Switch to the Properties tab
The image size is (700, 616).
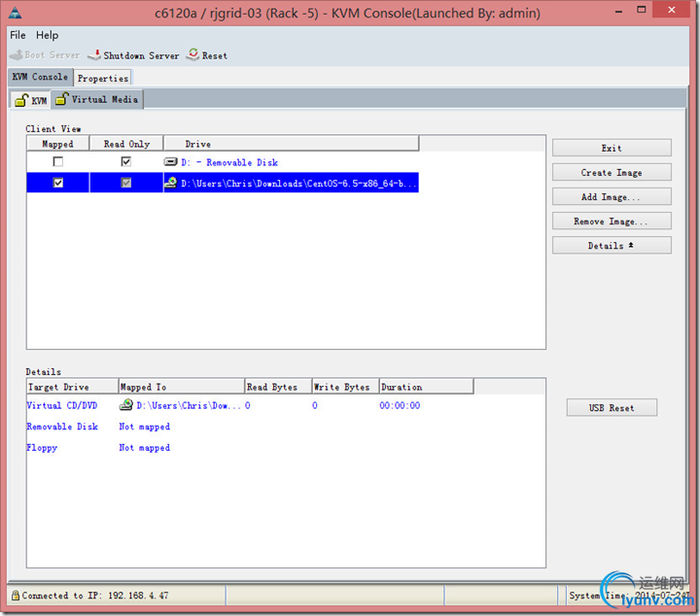[x=103, y=78]
